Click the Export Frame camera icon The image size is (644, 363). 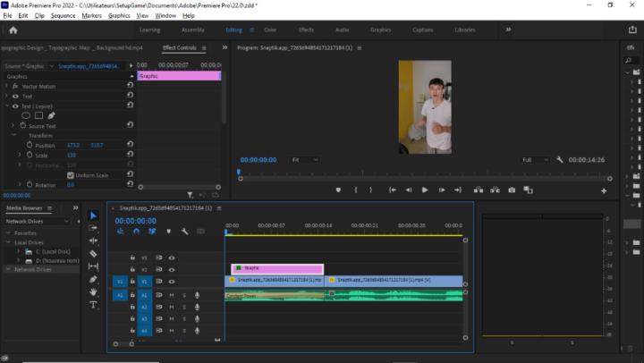pyautogui.click(x=512, y=190)
